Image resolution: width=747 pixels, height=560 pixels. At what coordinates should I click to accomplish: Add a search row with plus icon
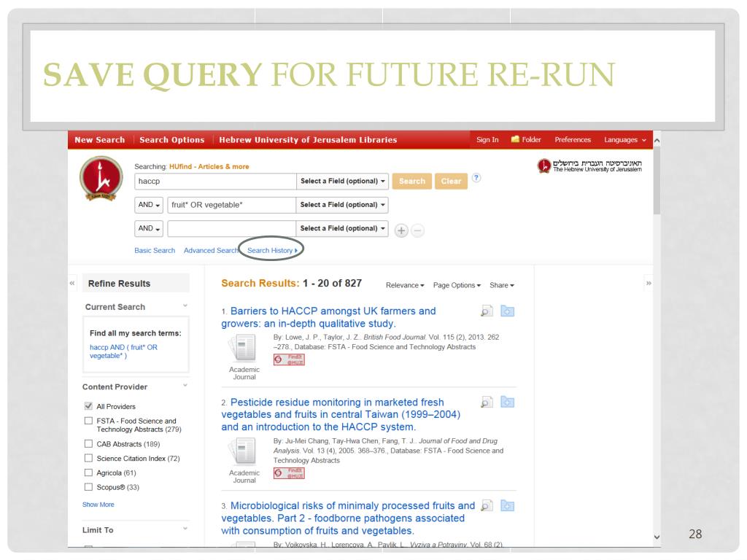point(401,230)
